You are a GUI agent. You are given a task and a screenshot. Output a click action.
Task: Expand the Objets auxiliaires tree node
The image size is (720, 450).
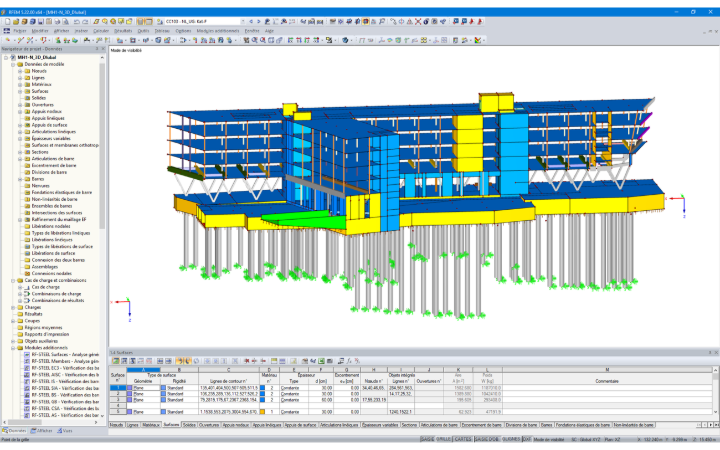13,341
